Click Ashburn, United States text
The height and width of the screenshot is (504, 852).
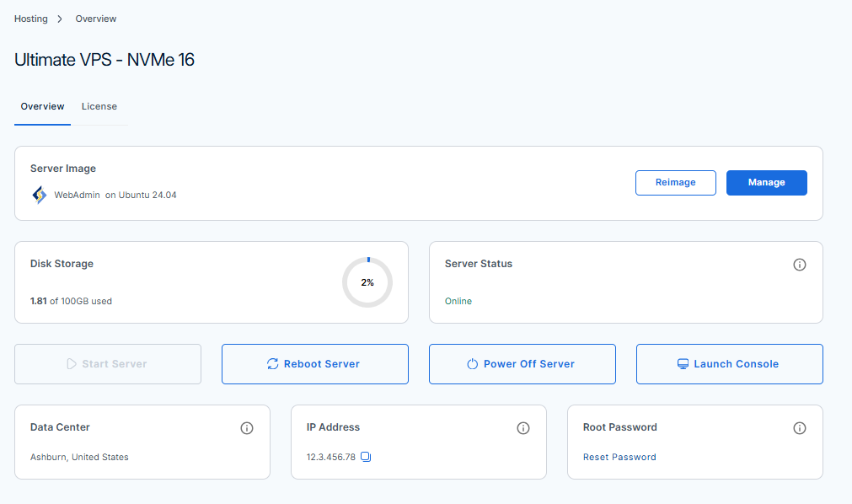[x=79, y=458]
